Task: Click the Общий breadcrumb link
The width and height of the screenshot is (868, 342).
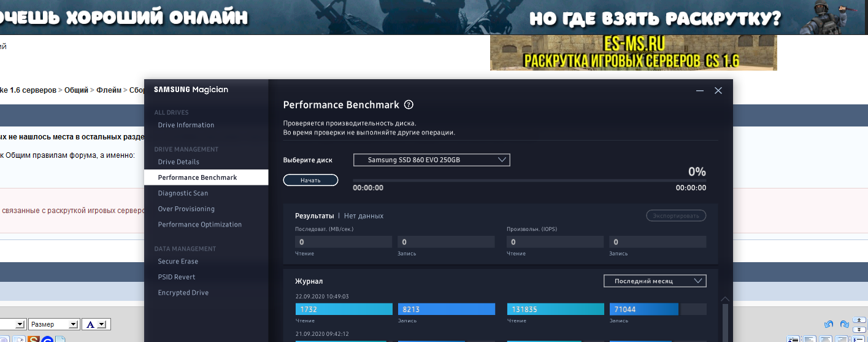Action: point(77,90)
